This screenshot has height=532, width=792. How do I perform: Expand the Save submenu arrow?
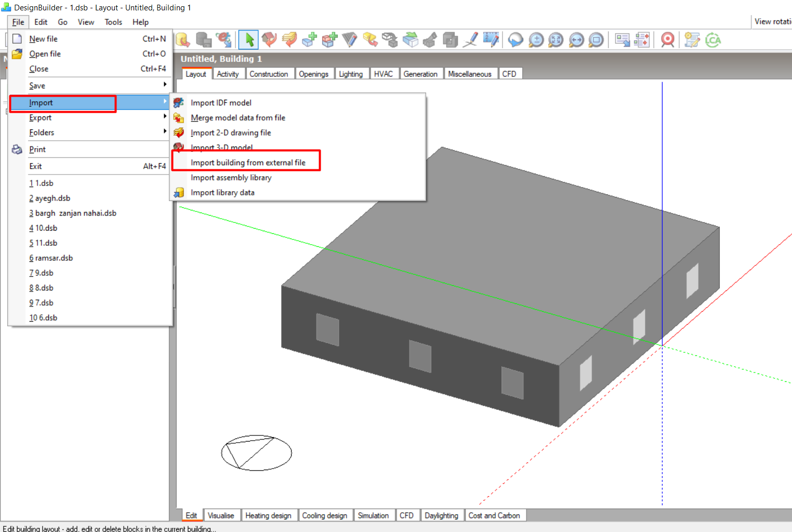[x=165, y=84]
